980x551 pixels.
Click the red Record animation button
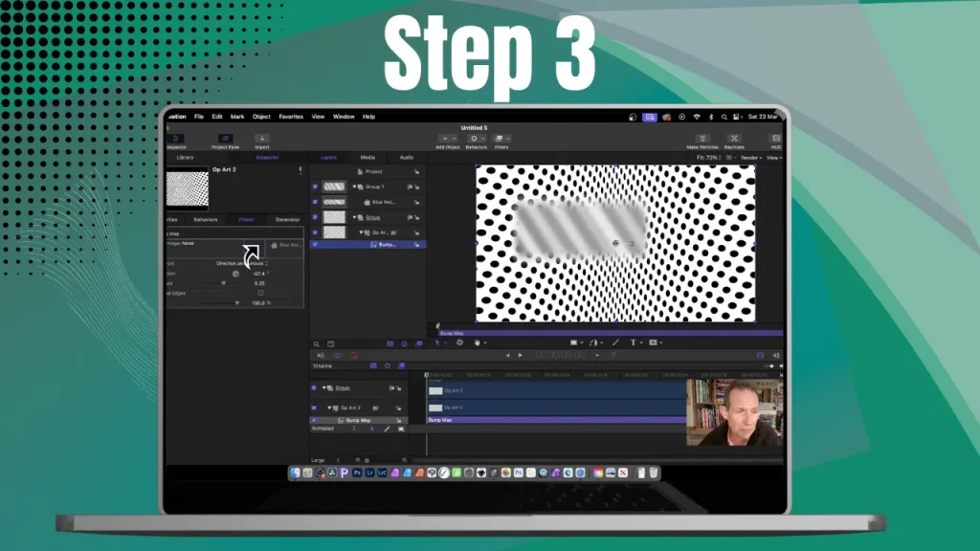point(354,356)
